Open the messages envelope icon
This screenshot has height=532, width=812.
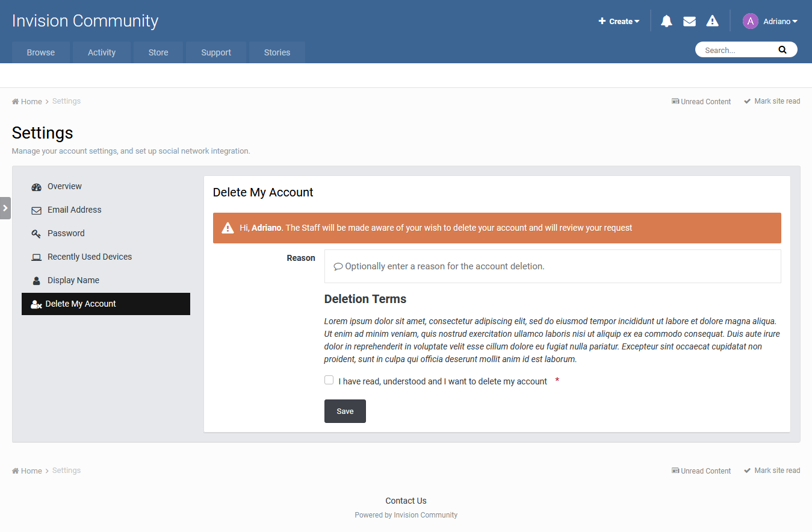coord(689,21)
